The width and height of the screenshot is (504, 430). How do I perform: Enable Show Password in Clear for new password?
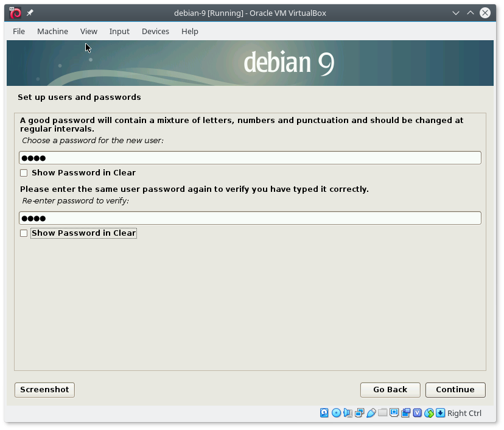pos(24,173)
